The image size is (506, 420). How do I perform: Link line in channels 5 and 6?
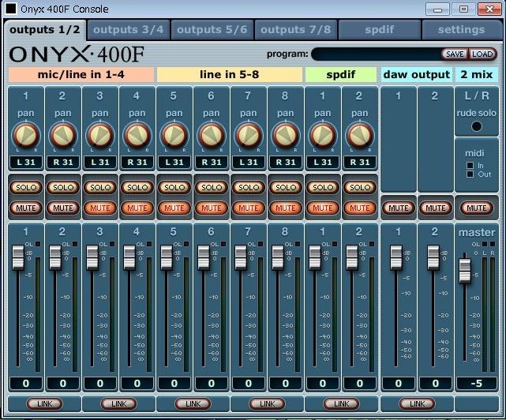[193, 403]
